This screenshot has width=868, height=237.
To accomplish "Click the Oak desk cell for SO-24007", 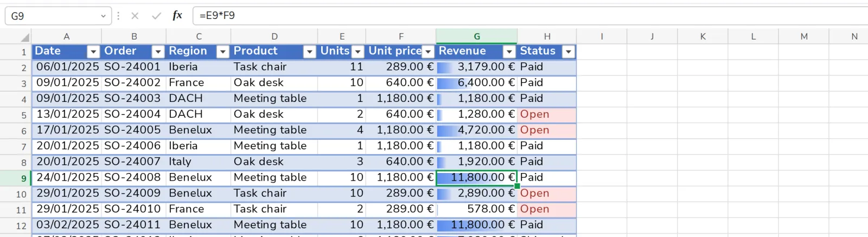I will coord(275,162).
